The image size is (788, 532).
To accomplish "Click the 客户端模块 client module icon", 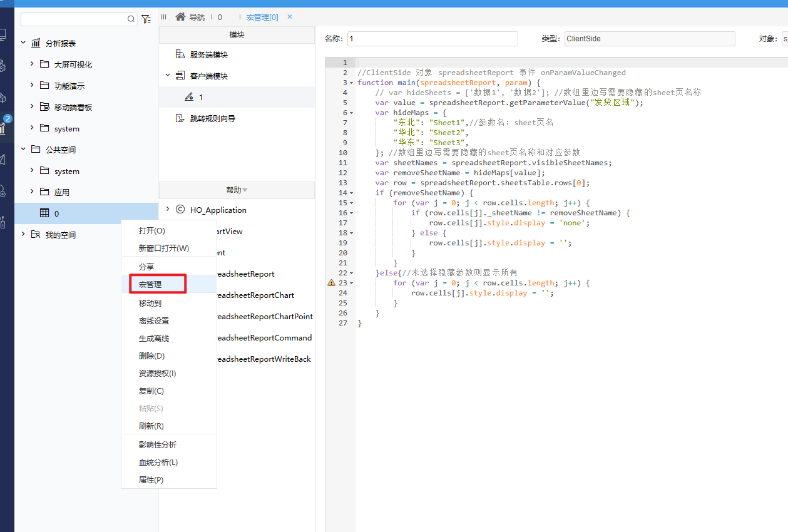I will pyautogui.click(x=180, y=76).
